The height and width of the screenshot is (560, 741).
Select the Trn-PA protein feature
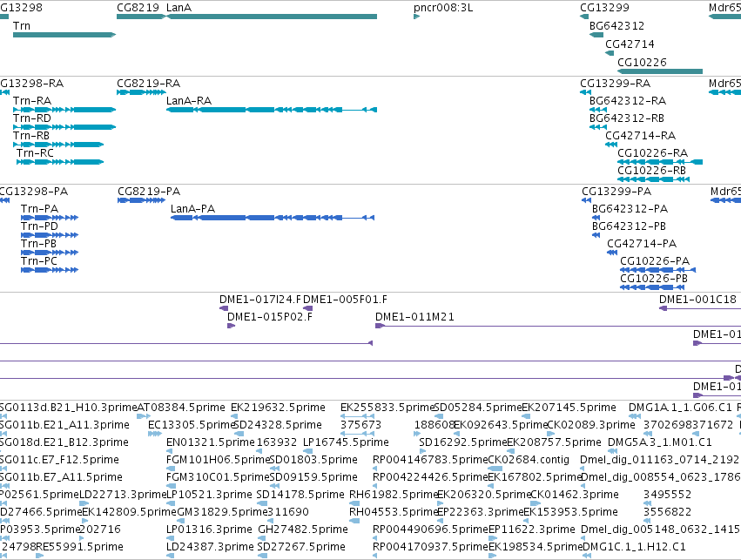point(50,218)
